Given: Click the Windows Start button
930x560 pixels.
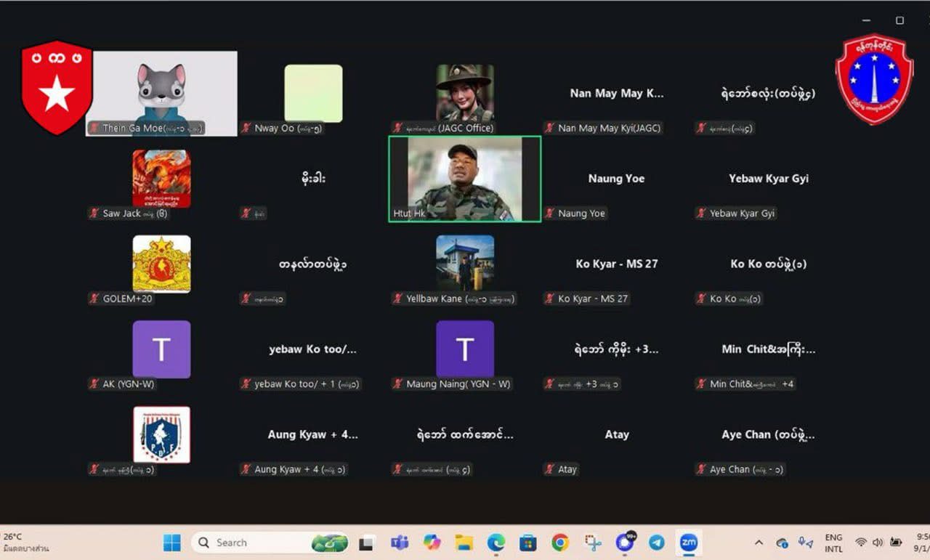Looking at the screenshot, I should [x=172, y=543].
